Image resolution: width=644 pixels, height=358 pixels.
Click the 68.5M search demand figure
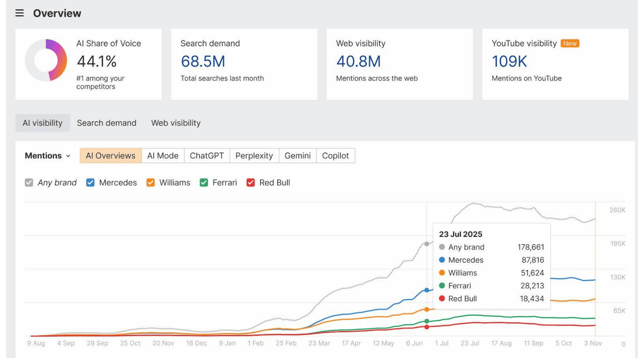tap(203, 62)
